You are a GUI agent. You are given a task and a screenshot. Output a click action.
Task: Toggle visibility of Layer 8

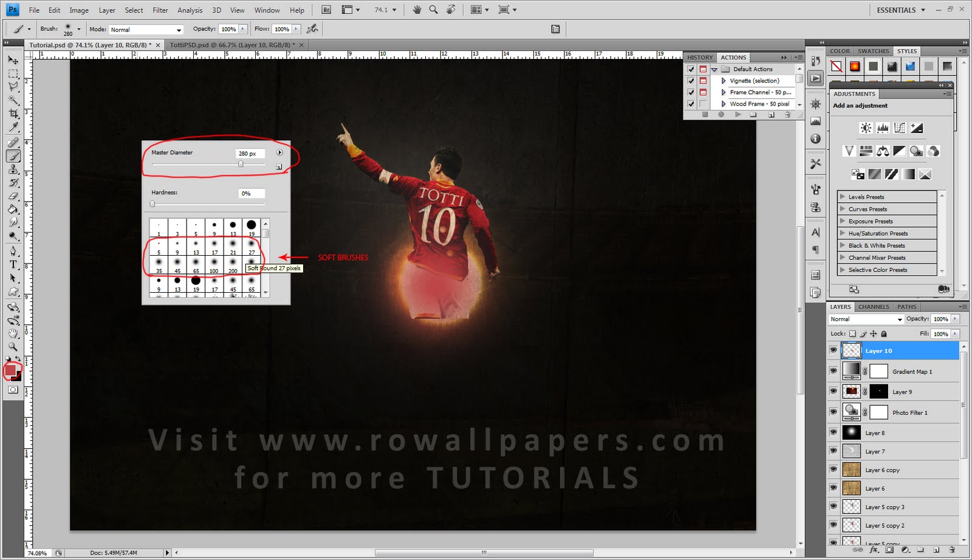click(833, 432)
